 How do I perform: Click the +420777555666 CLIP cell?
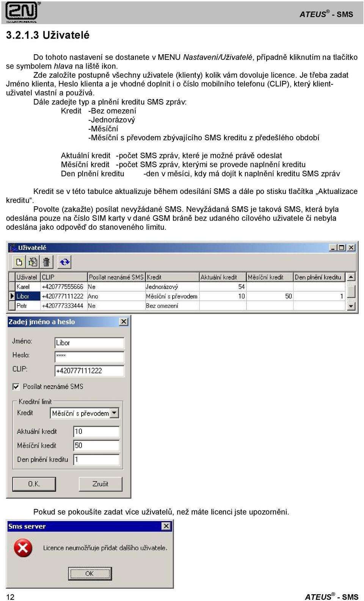[x=64, y=287]
